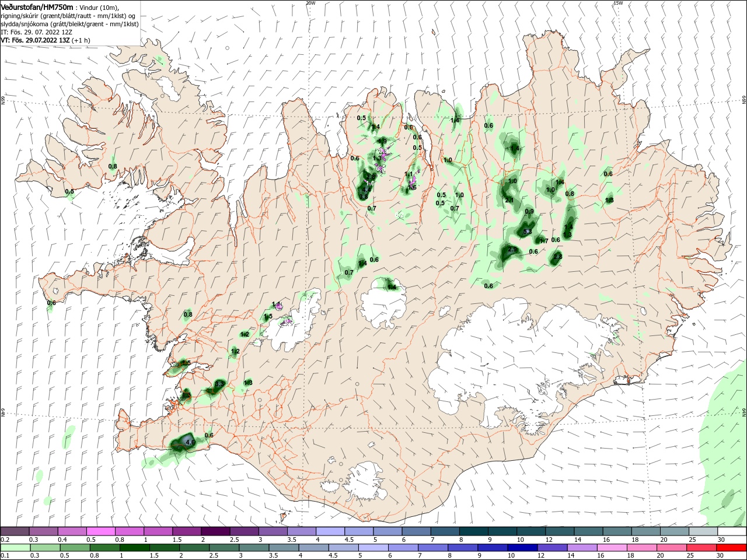
Task: Pick the bright red 30 swatch in the lower legend row
Action: pos(731,548)
